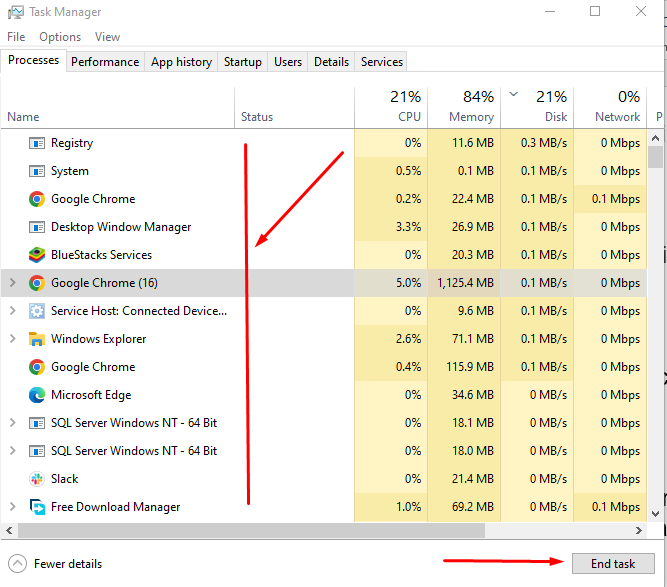The image size is (667, 587).
Task: Sort by Network column header
Action: click(610, 108)
